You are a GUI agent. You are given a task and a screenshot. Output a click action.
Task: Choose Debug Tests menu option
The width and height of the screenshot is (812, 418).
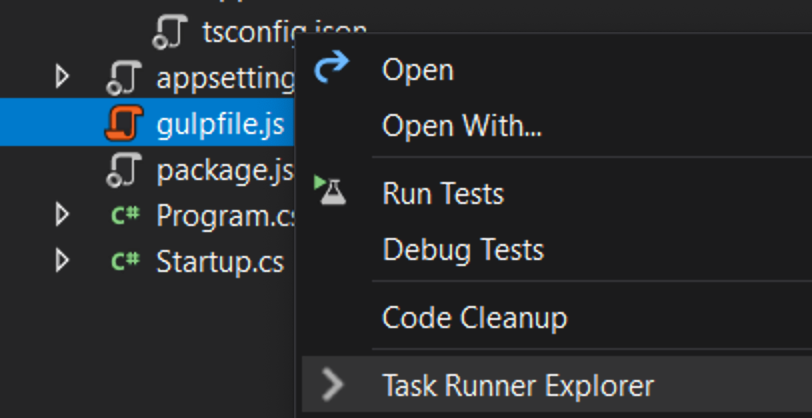[x=463, y=249]
